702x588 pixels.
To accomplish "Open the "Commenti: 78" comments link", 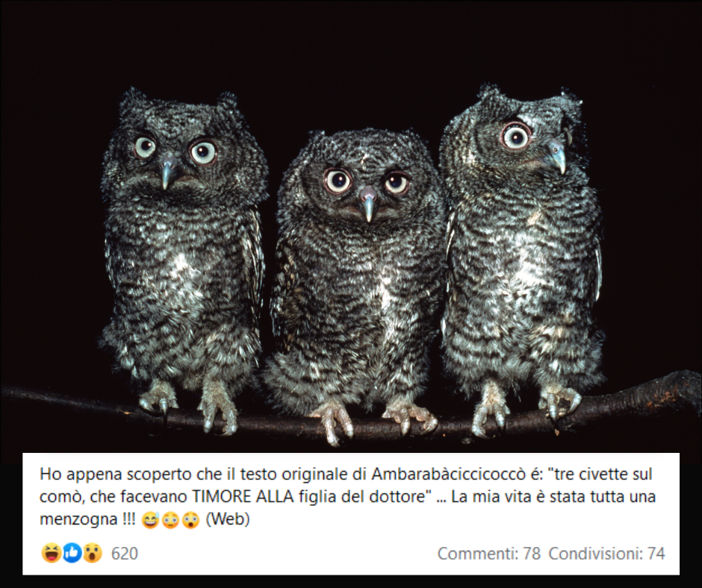I will click(x=489, y=554).
